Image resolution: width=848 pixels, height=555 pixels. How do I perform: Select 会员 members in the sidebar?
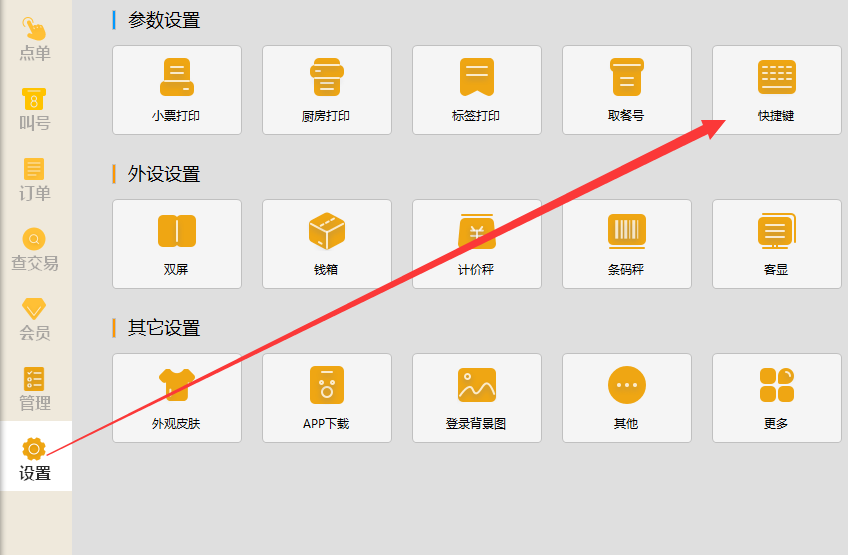(35, 319)
